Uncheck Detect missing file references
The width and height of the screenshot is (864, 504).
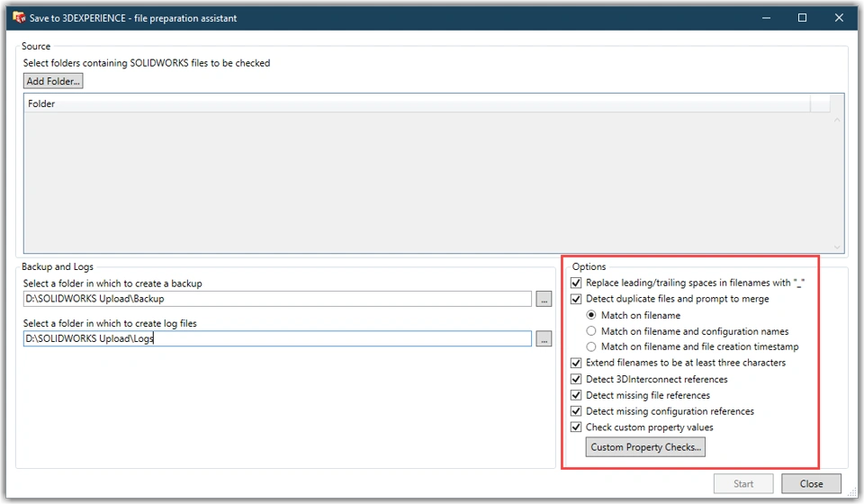point(577,395)
